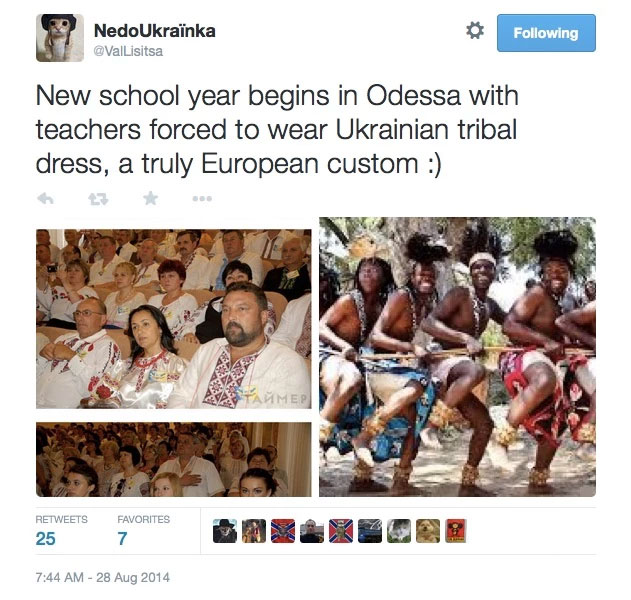Retweet using the retweet arrows icon
This screenshot has height=600, width=631.
[x=98, y=198]
